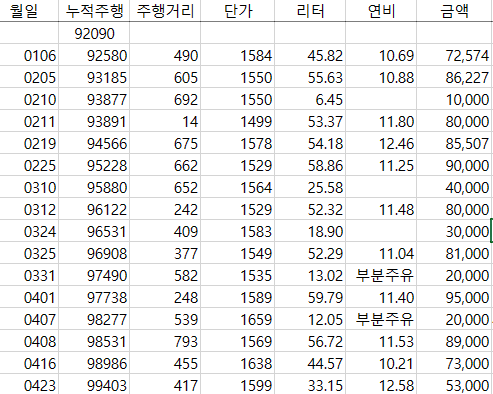Select the date cell 0211

(29, 121)
